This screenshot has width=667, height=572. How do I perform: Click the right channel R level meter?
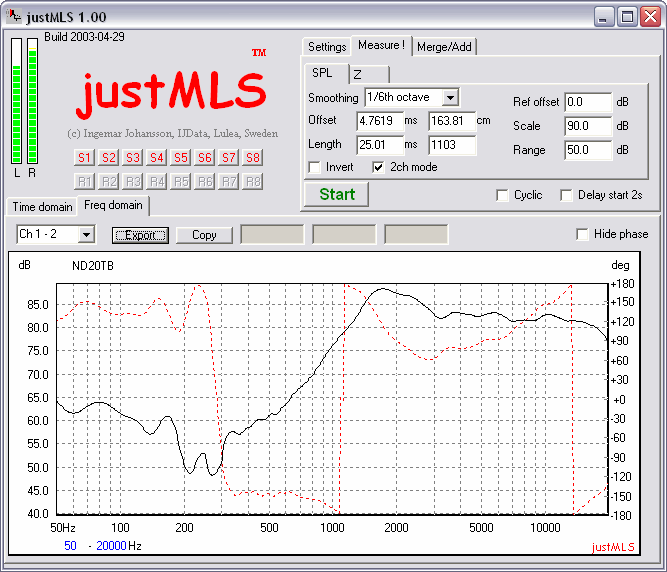point(32,101)
